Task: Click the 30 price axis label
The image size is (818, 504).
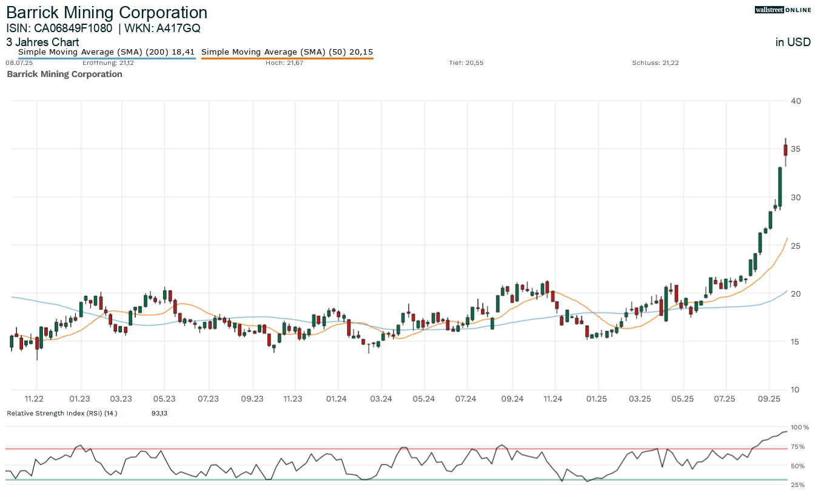Action: pyautogui.click(x=796, y=197)
